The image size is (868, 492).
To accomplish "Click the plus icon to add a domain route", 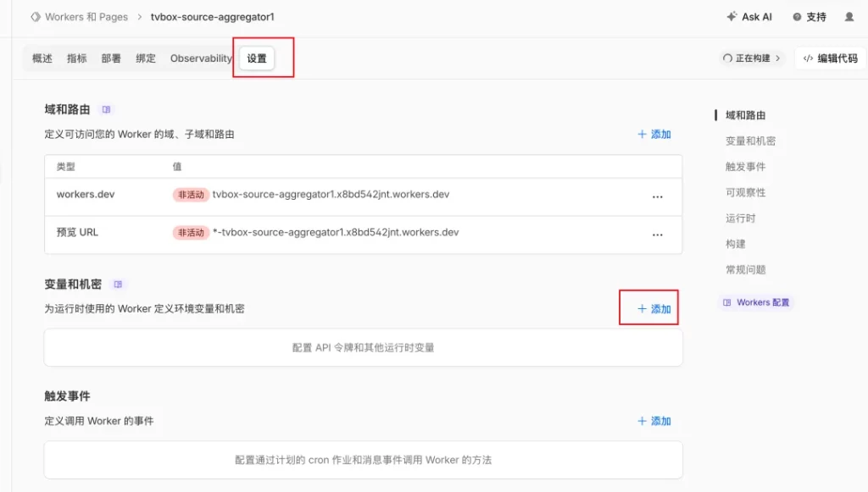I will [x=642, y=134].
